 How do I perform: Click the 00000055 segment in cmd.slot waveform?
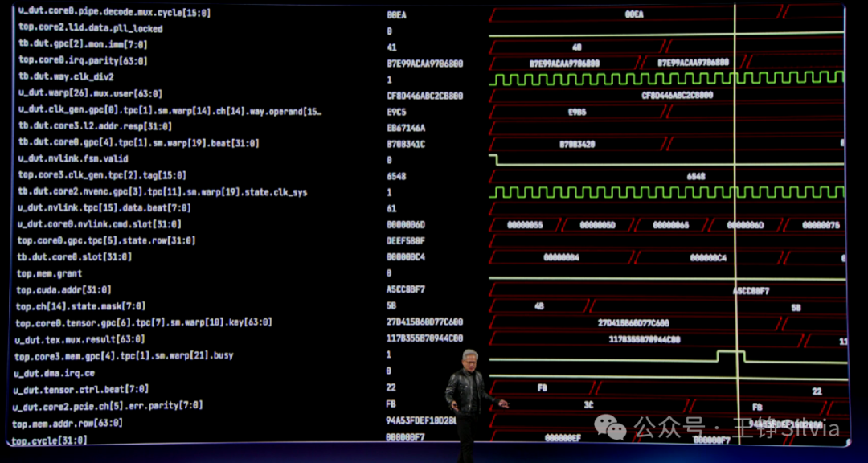(525, 225)
